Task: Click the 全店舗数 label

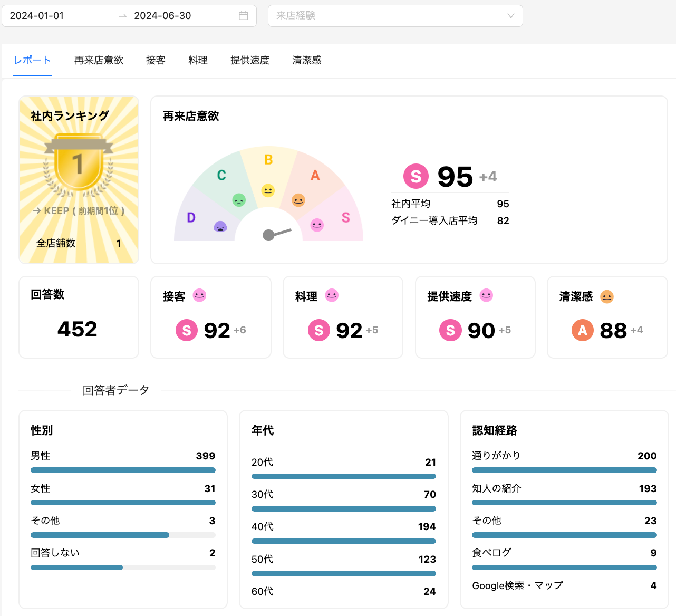Action: point(56,243)
